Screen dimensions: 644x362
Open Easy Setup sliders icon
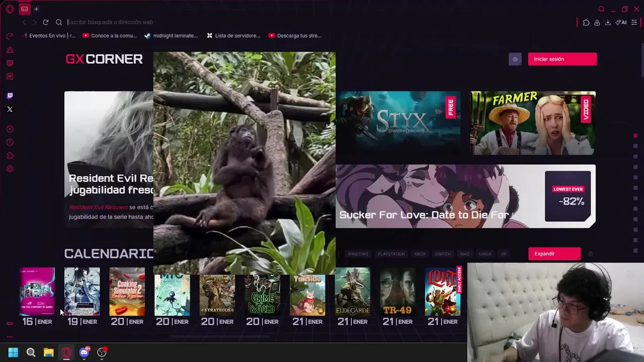634,22
